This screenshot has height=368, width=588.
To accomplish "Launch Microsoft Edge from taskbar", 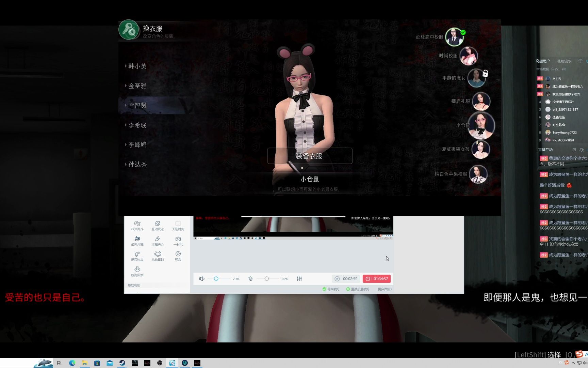I will [72, 363].
